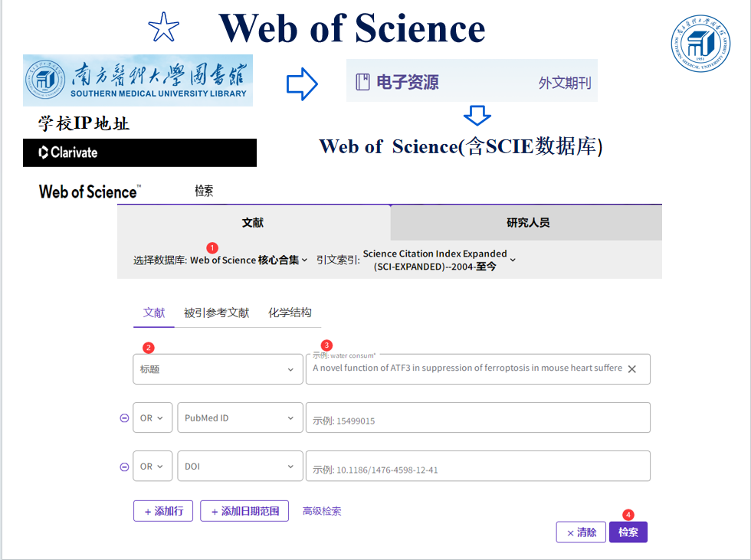
Task: Click the star icon beside the title
Action: click(x=163, y=28)
